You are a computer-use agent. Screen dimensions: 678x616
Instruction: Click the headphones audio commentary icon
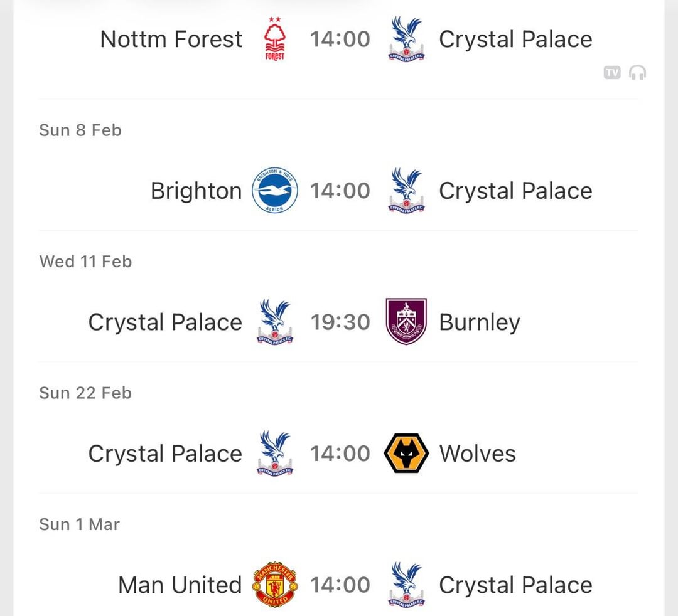coord(637,73)
